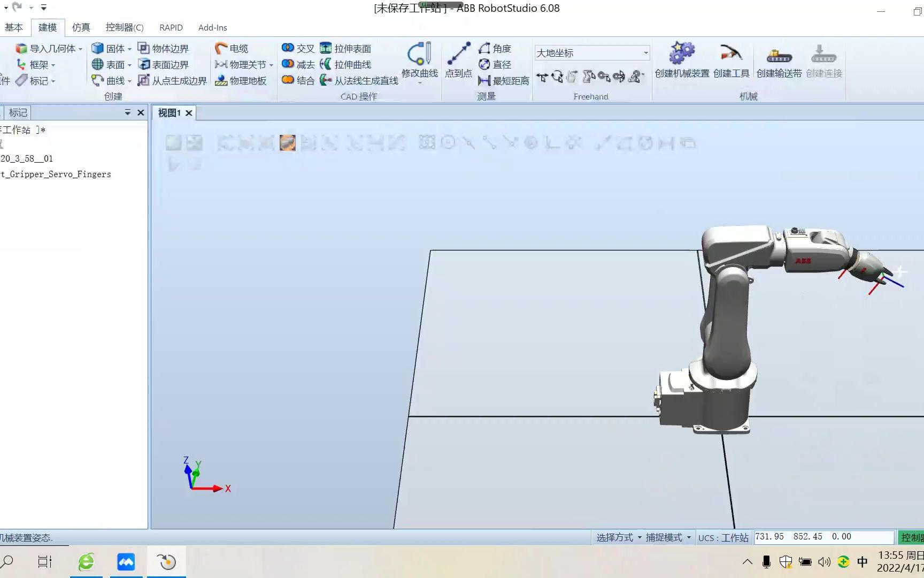The width and height of the screenshot is (924, 578).
Task: Click the Create Tool (创建工具) icon
Action: pyautogui.click(x=731, y=54)
